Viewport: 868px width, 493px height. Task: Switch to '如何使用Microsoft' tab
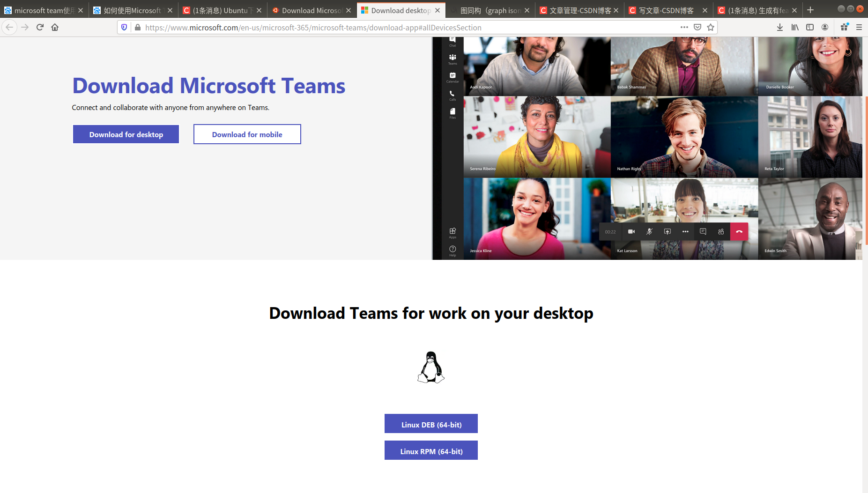coord(133,10)
